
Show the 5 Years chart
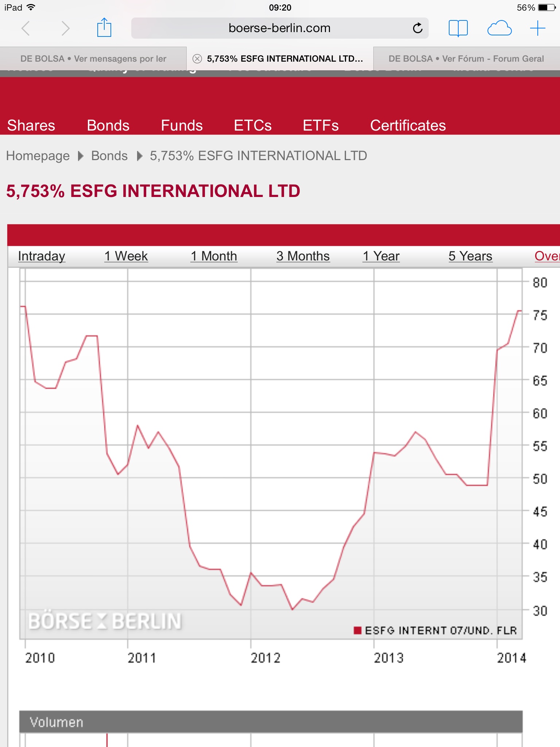click(470, 256)
